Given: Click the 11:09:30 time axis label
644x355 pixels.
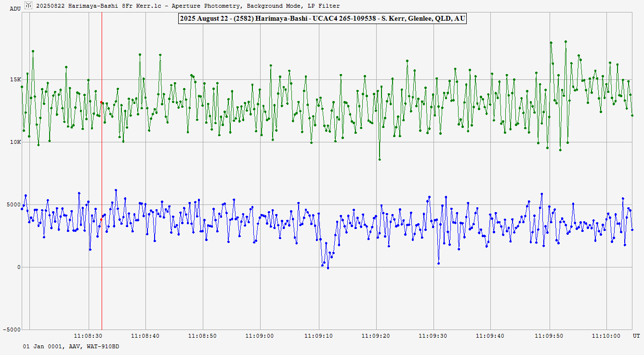Looking at the screenshot, I should tap(433, 335).
